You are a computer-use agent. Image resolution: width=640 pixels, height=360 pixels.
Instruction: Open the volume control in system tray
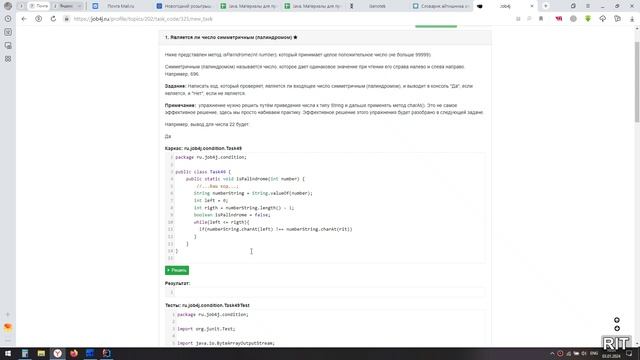[x=584, y=353]
